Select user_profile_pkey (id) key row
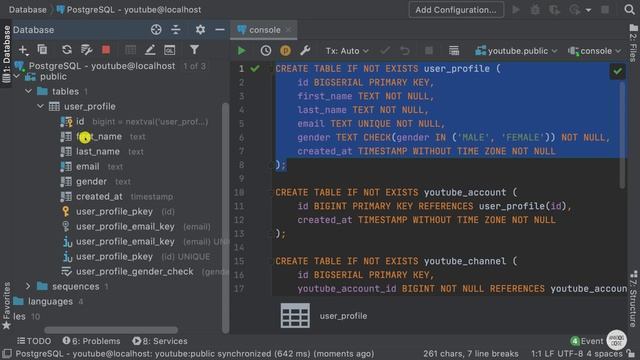Viewport: 640px width, 360px height. coord(118,211)
